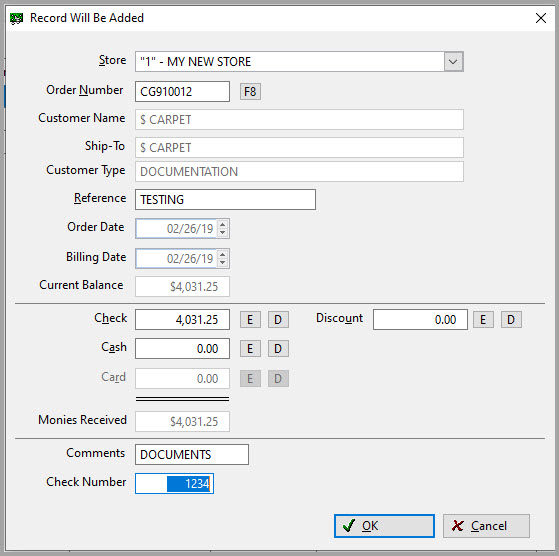Increase the Billing Date with the up arrow
559x556 pixels.
point(222,254)
